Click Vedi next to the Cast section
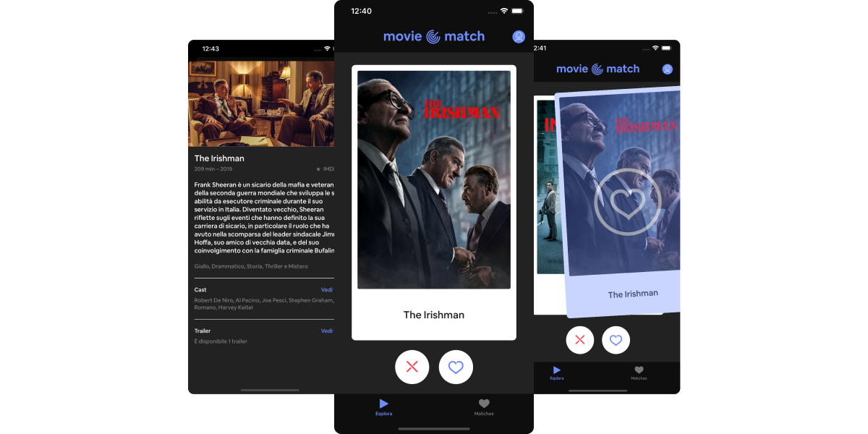 click(326, 289)
